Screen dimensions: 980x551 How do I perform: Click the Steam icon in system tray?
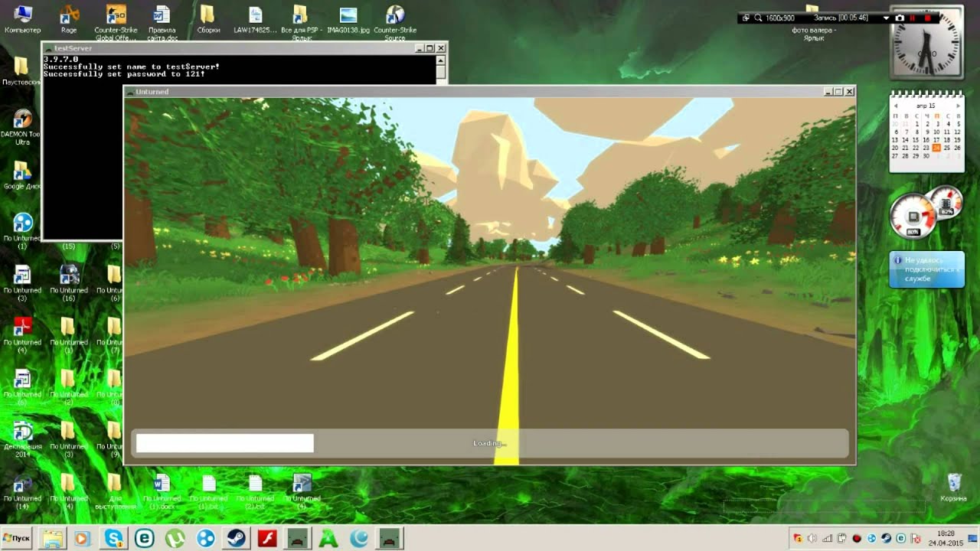point(886,539)
